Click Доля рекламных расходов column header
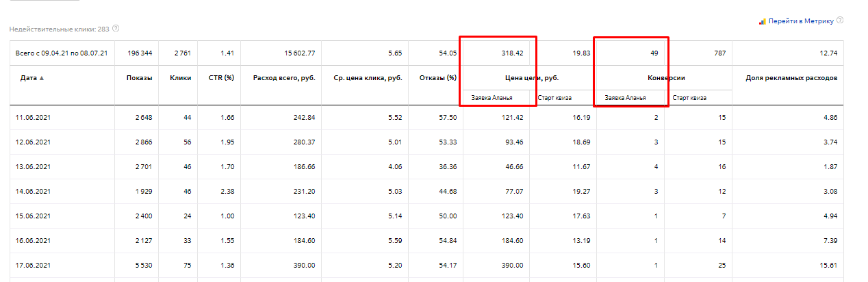Viewport: 868px width, 282px height. [791, 78]
